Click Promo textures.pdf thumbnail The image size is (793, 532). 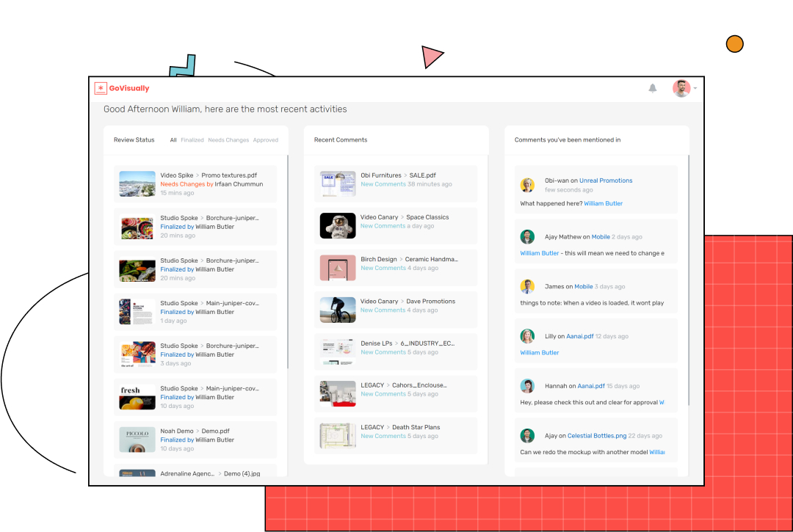pyautogui.click(x=137, y=184)
